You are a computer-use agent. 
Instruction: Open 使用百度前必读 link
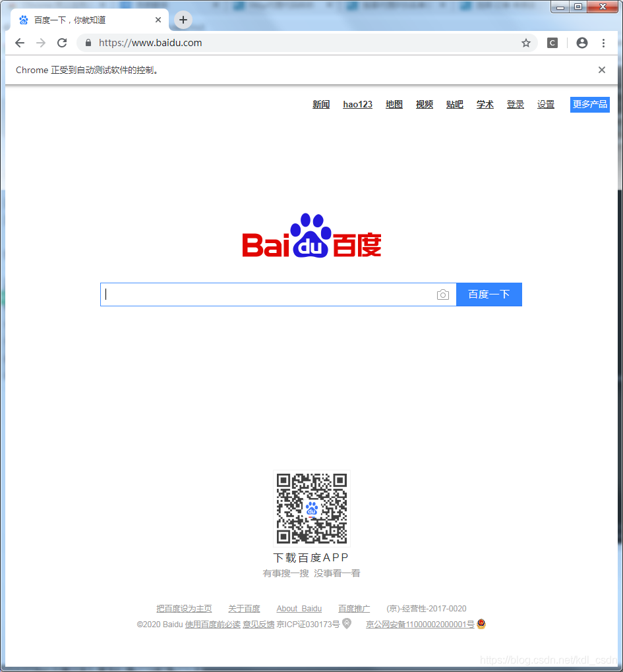click(213, 625)
